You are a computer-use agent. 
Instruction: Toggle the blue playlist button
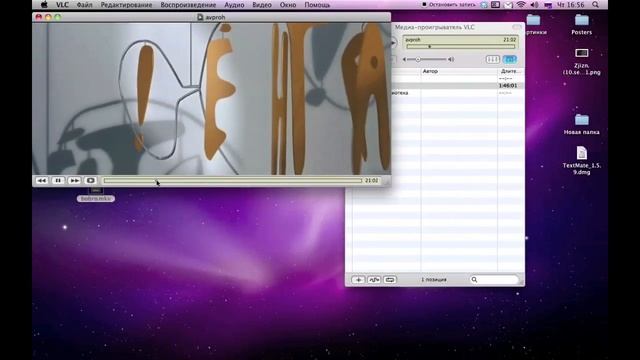[x=510, y=60]
